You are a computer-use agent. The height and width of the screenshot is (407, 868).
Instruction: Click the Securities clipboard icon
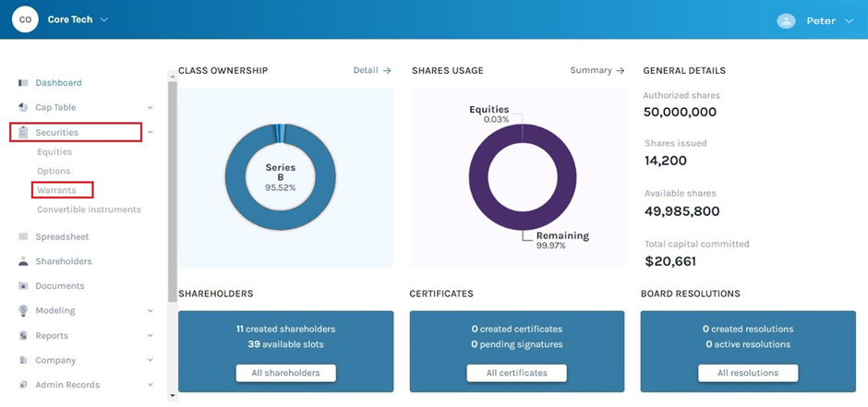pyautogui.click(x=23, y=132)
